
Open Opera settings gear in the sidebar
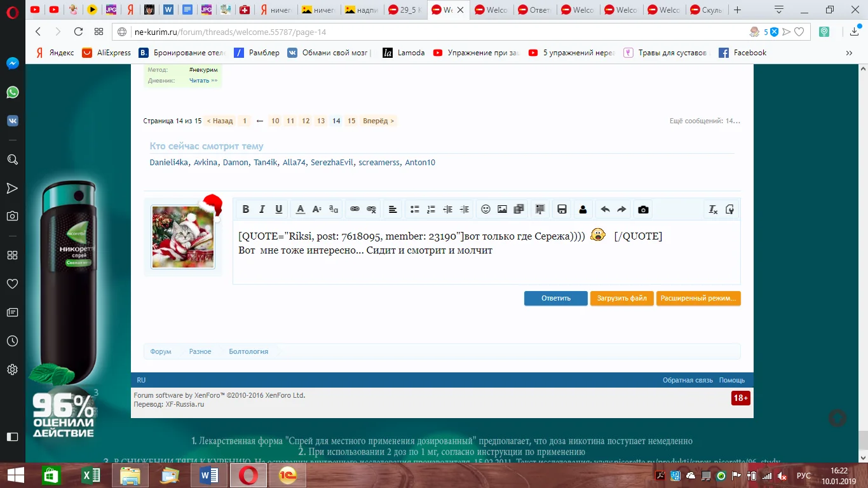(x=12, y=369)
